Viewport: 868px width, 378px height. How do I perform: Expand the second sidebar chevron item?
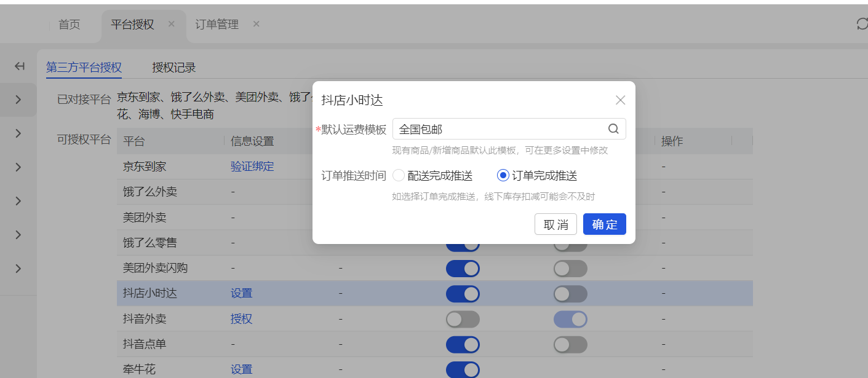click(x=18, y=133)
